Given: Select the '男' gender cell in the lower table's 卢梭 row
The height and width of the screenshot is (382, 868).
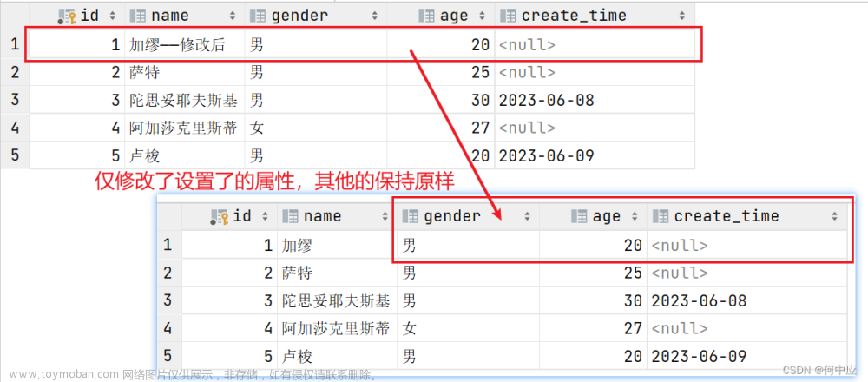Looking at the screenshot, I should pyautogui.click(x=469, y=356).
